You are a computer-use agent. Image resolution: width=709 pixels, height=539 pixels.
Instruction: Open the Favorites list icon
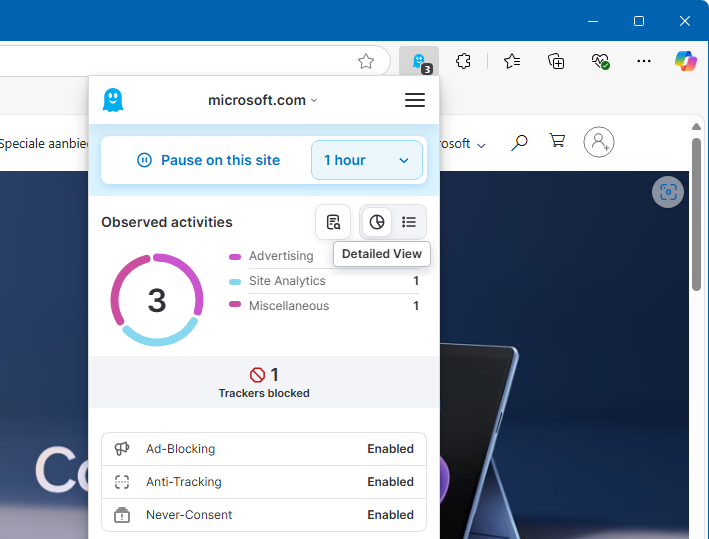point(512,61)
